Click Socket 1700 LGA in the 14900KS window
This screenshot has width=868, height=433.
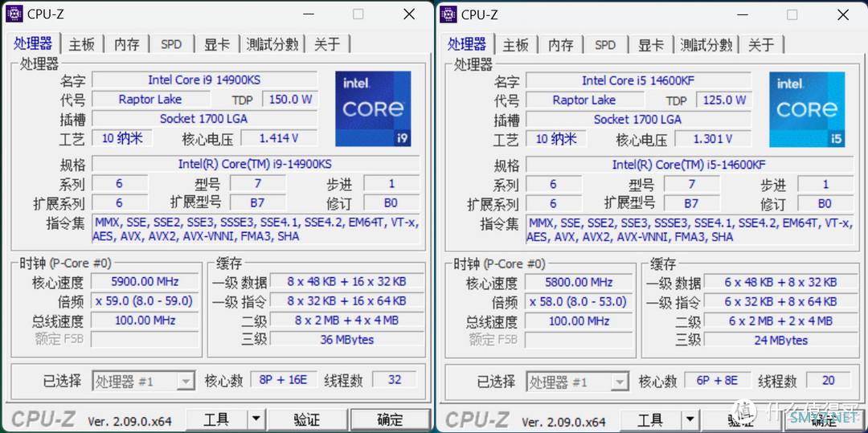pyautogui.click(x=204, y=118)
